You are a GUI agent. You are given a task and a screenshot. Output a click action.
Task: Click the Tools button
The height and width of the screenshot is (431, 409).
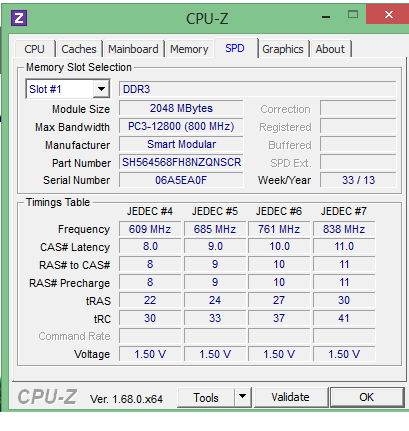click(206, 397)
